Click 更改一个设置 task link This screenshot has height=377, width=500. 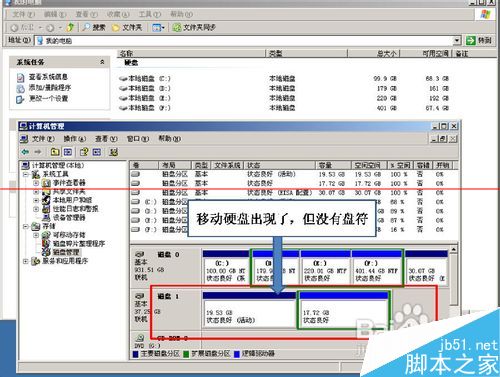click(48, 98)
